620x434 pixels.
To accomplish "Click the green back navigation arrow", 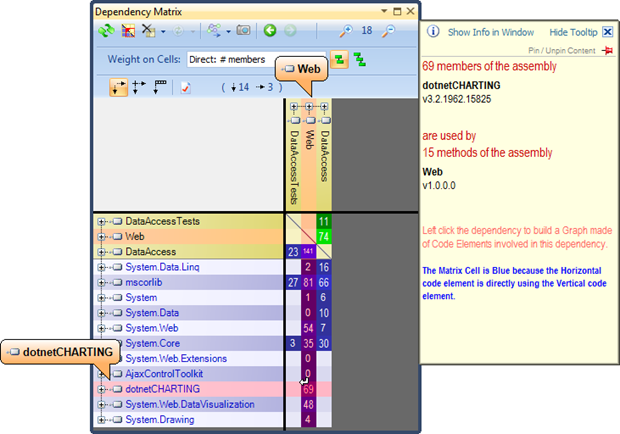I will tap(270, 30).
